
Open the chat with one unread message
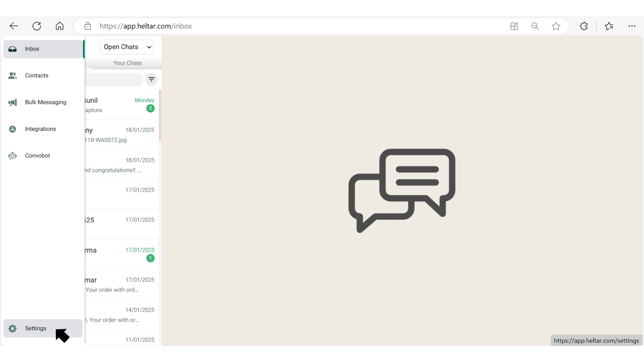[121, 254]
